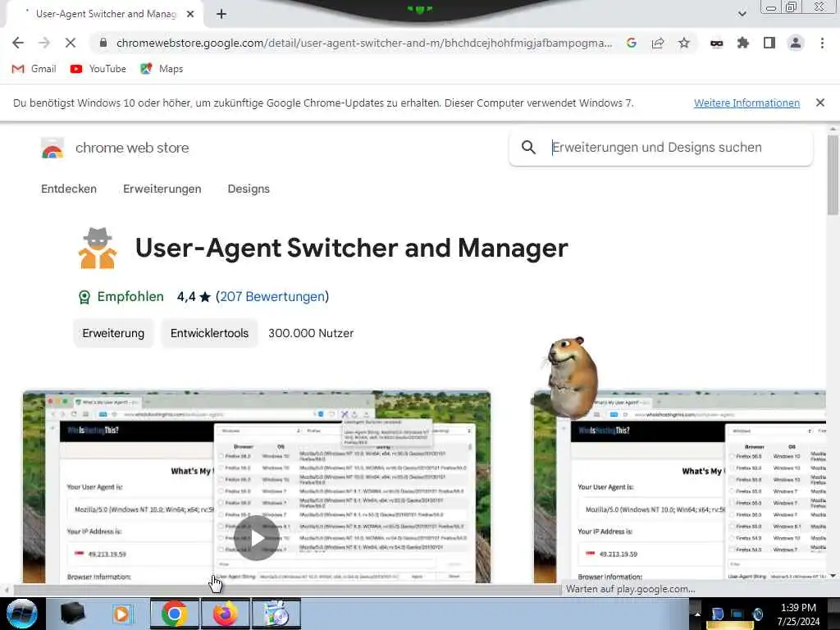Switch to Chrome in the taskbar
The width and height of the screenshot is (840, 630).
coord(174,614)
